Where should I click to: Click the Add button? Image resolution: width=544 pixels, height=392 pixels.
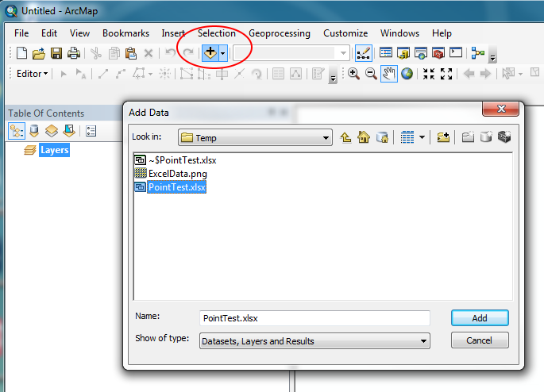[x=480, y=318]
